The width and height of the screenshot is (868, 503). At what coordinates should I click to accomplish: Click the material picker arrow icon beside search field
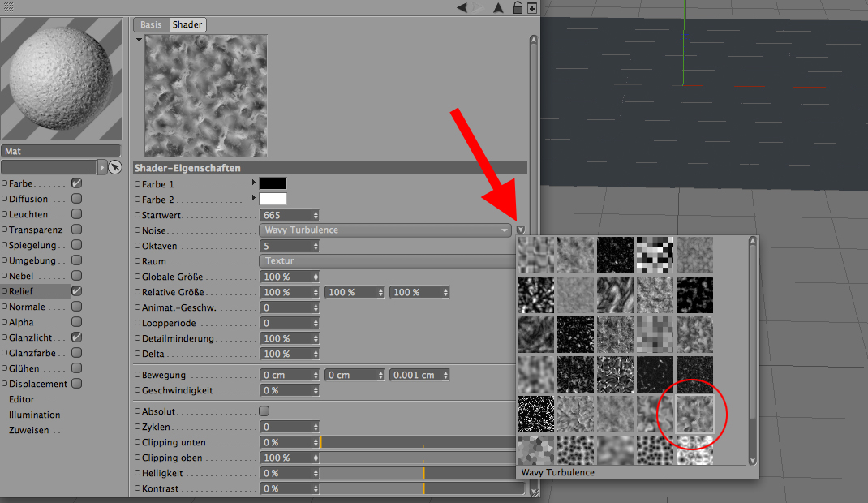114,167
